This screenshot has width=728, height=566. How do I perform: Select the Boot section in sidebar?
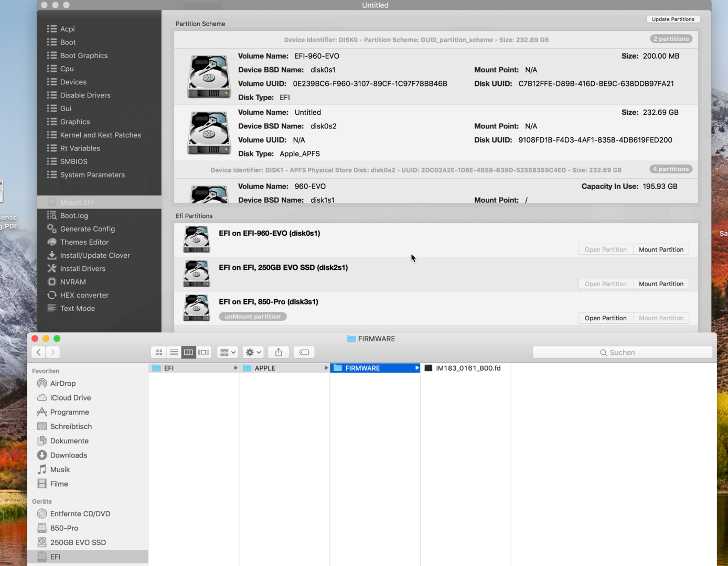[68, 42]
